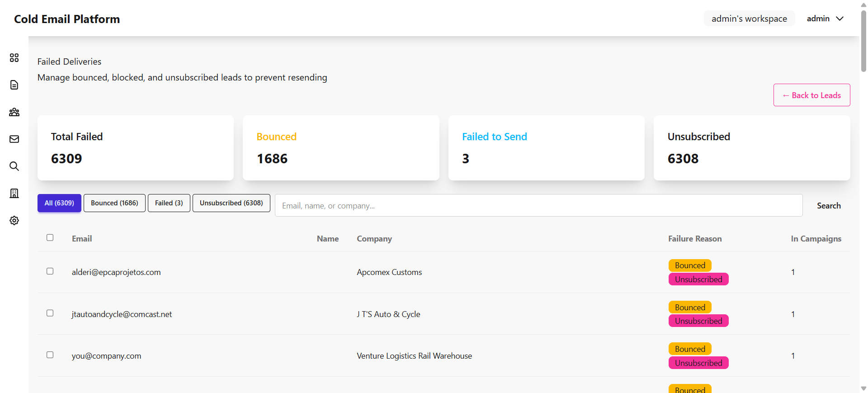Click the Unsubscribed 6308 stat card
This screenshot has height=393, width=868.
pyautogui.click(x=752, y=148)
